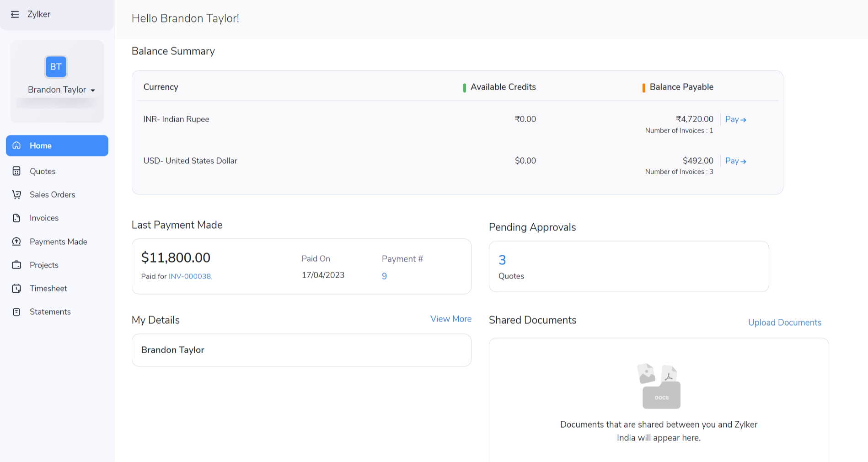Click View More in My Details
This screenshot has height=462, width=868.
pos(450,319)
